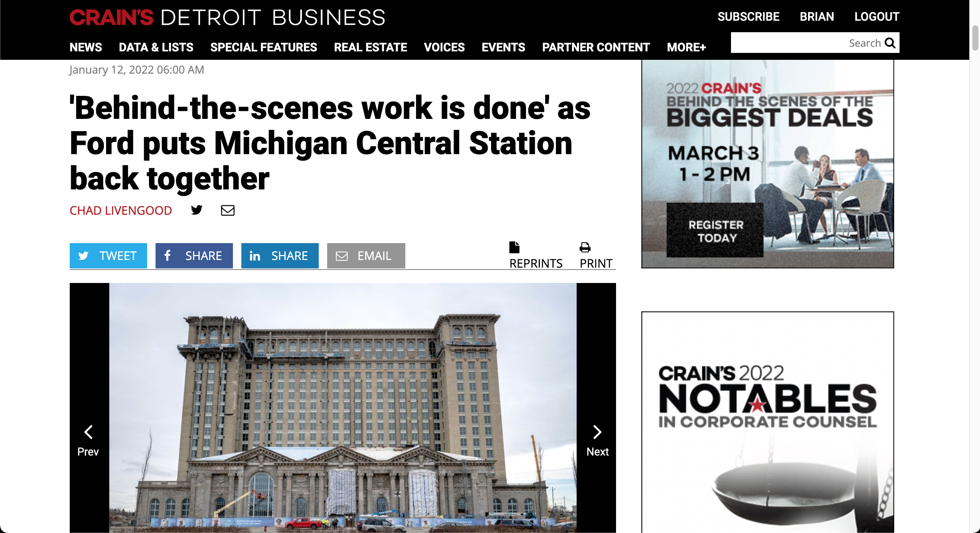This screenshot has width=980, height=533.
Task: Click the article headline text
Action: pyautogui.click(x=330, y=143)
